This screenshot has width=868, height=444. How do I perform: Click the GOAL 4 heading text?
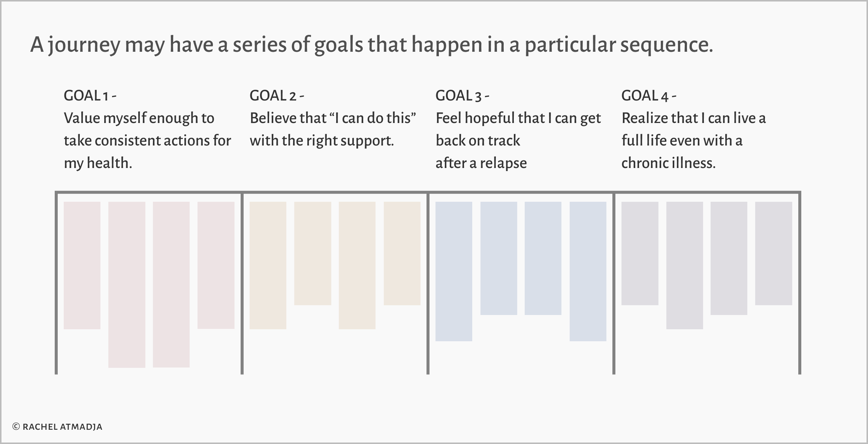(x=649, y=96)
